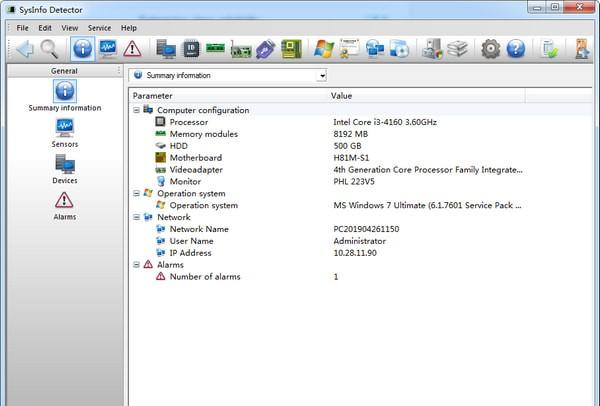Open Sensors in the General sidebar
Image resolution: width=600 pixels, height=406 pixels.
(x=65, y=133)
